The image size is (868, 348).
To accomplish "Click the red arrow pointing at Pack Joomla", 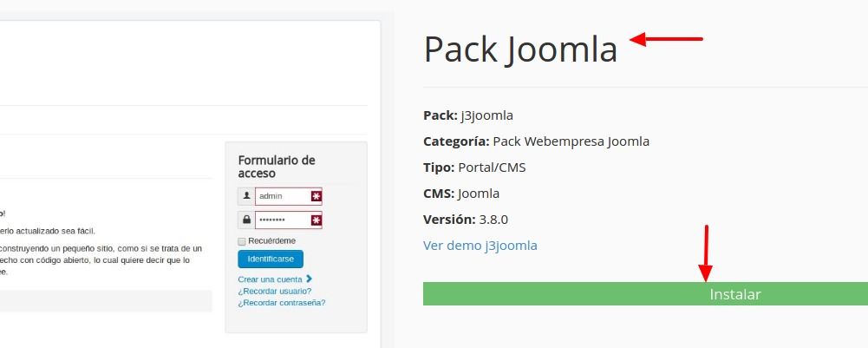I will [x=666, y=39].
